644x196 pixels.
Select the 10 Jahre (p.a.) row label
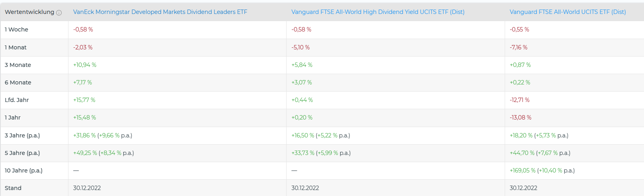coord(23,171)
